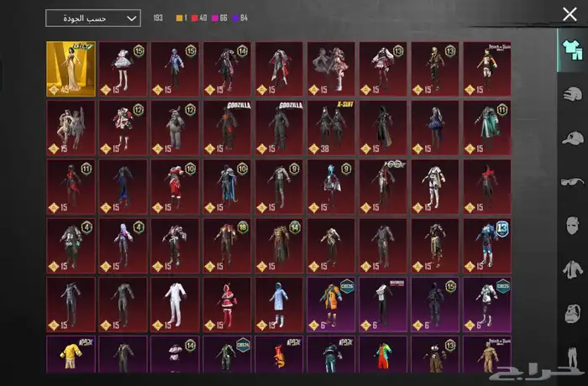Open the sort by quality dropdown
The width and height of the screenshot is (588, 386).
(92, 18)
